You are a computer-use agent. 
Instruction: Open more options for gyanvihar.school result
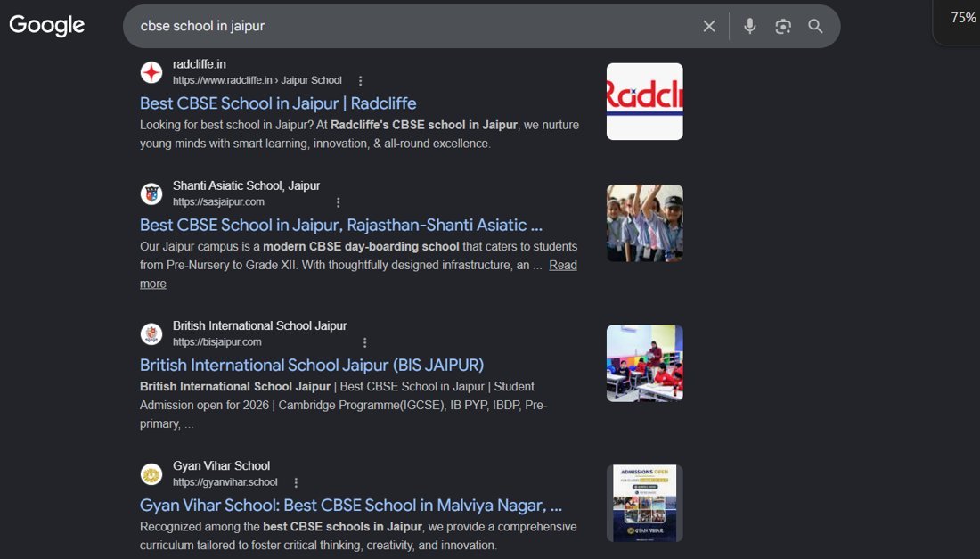[296, 482]
